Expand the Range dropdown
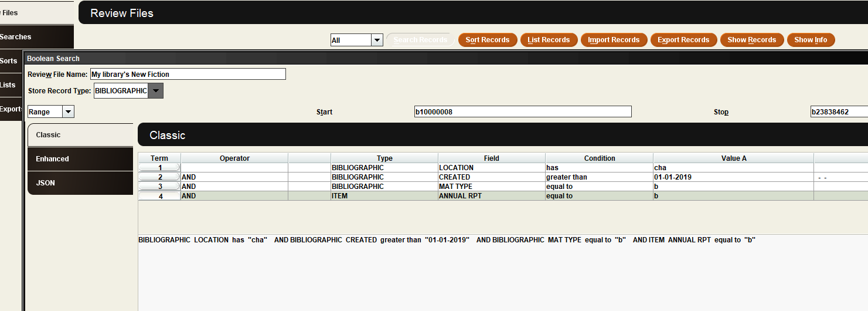 pos(68,112)
